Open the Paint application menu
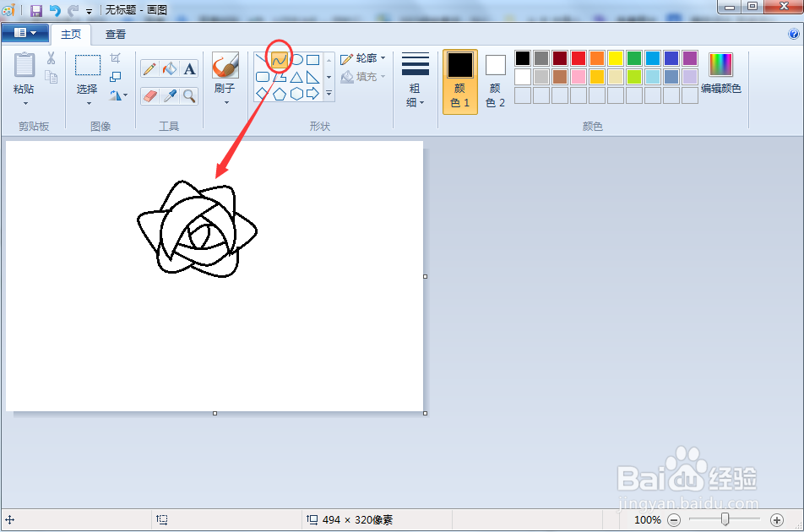 point(24,31)
